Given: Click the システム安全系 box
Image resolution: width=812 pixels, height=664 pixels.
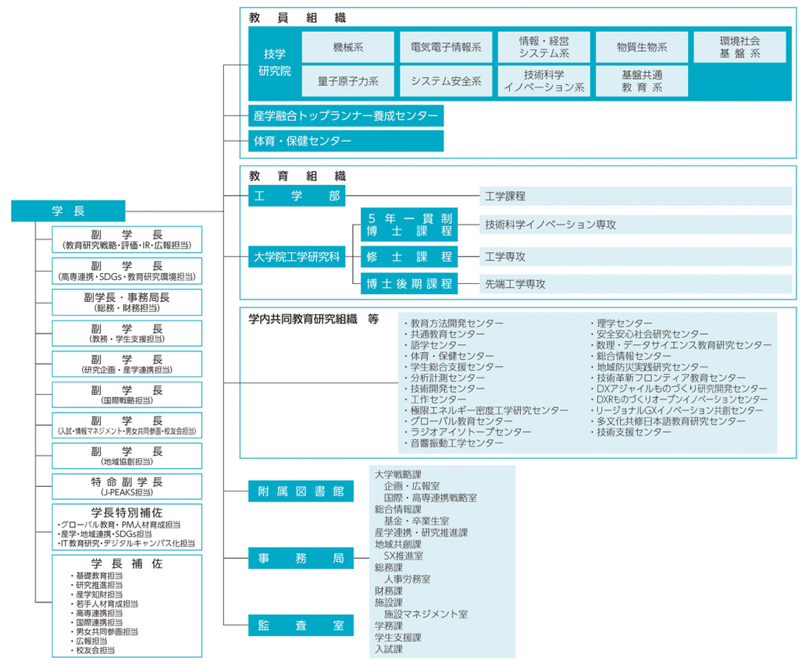Looking at the screenshot, I should point(445,80).
